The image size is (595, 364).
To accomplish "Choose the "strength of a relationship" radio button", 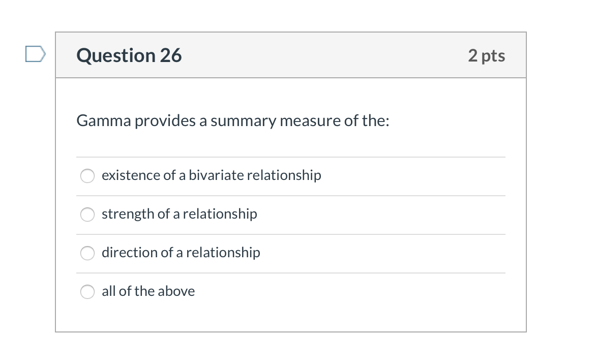I will click(x=87, y=215).
